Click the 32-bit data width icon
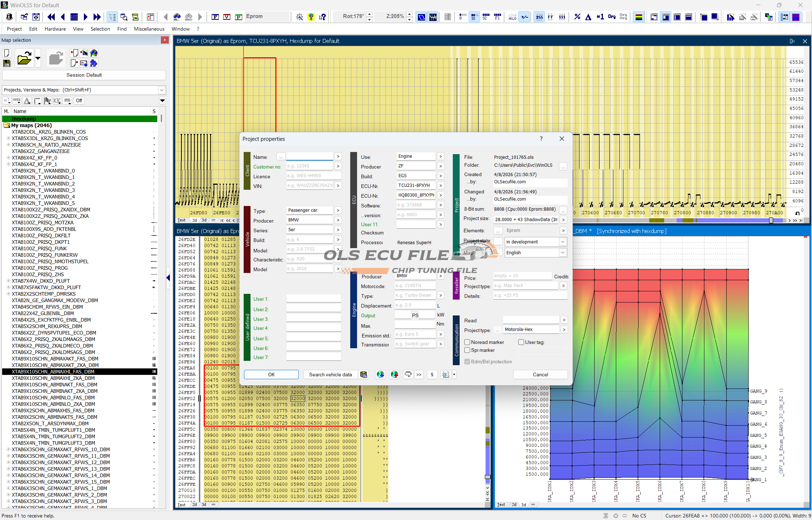 pos(485,17)
